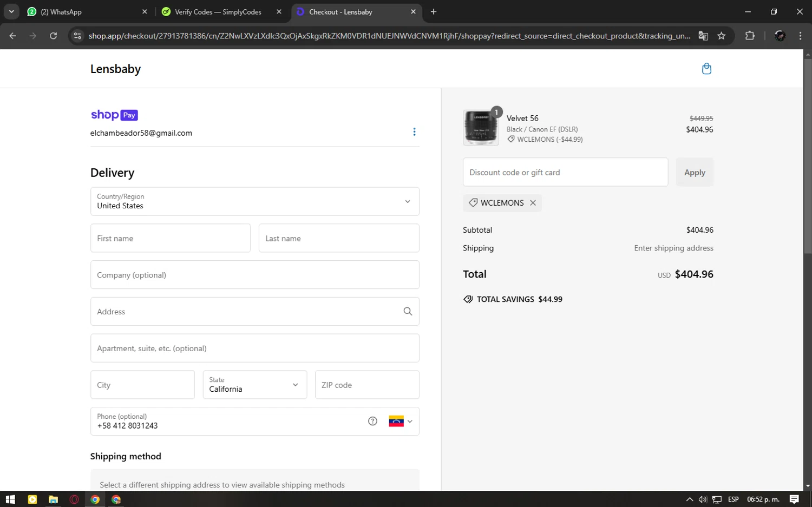Remove the WCLEMONS discount code
The height and width of the screenshot is (507, 812).
[x=533, y=203]
